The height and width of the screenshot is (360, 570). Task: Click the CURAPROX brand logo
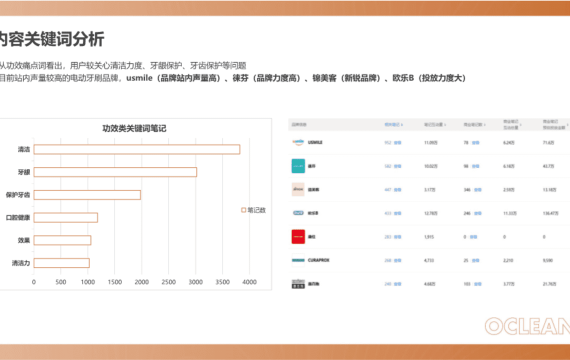coord(298,260)
